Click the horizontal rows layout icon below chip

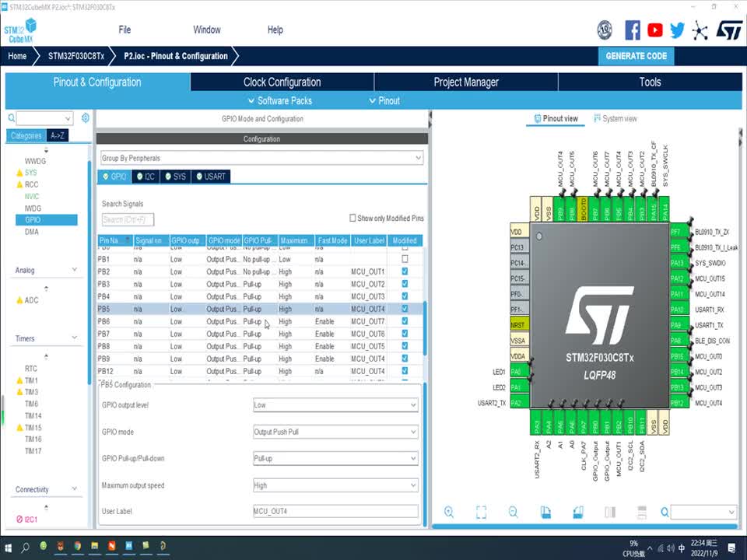[x=642, y=512]
